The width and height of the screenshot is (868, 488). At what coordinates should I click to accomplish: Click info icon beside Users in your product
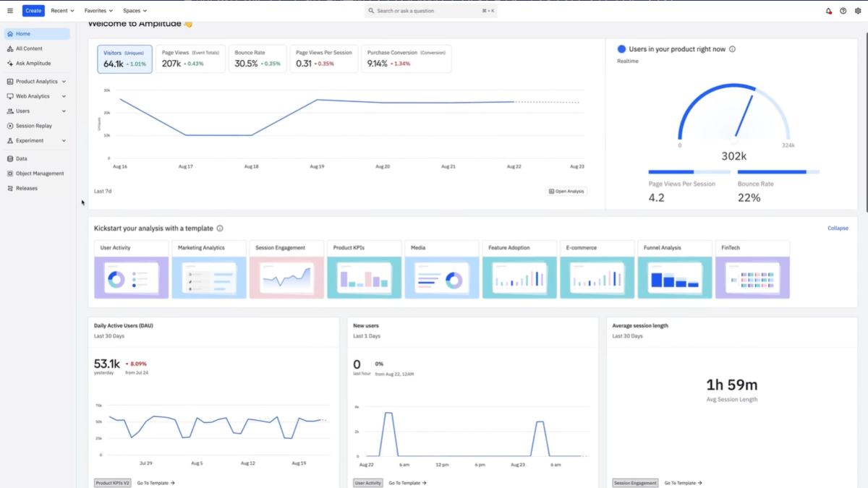click(x=733, y=49)
